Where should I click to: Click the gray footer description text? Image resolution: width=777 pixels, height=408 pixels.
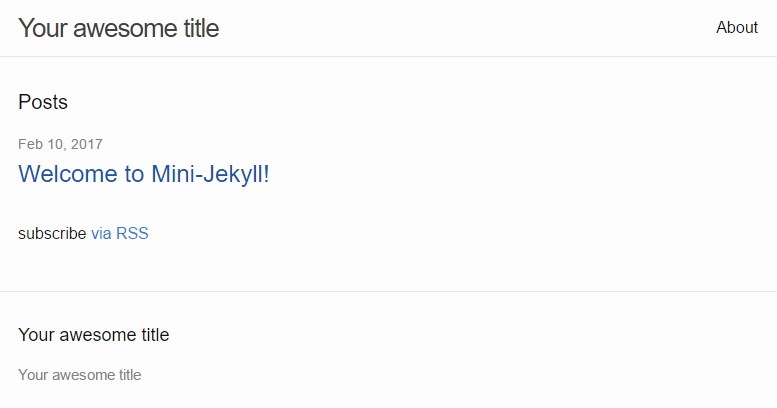[80, 376]
